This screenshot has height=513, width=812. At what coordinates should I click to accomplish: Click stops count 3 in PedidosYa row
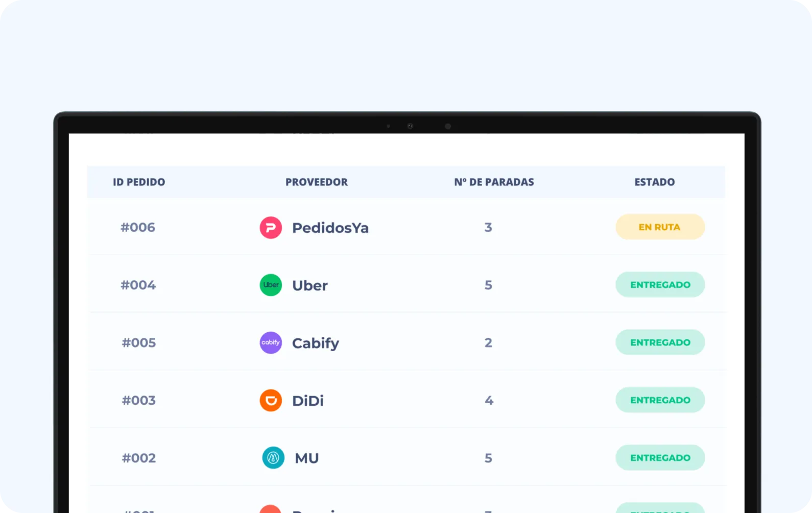(488, 227)
